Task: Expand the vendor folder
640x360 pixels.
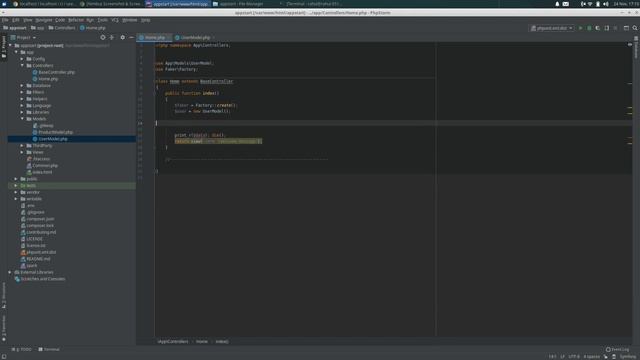Action: (x=16, y=192)
